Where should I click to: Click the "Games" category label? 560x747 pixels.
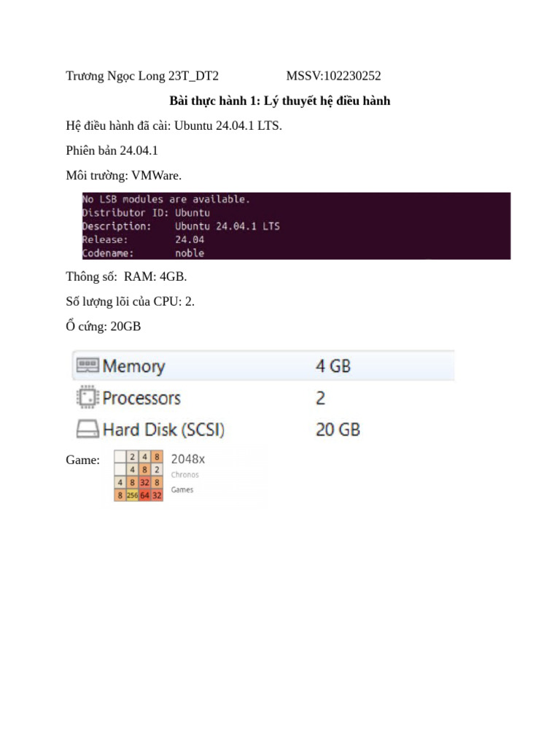click(182, 490)
